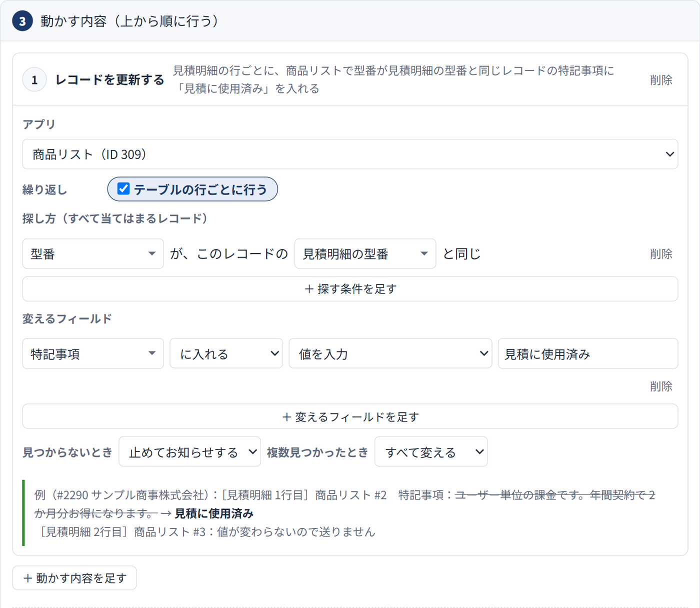This screenshot has width=700, height=608.
Task: Click the 繰り返し label
Action: (44, 189)
